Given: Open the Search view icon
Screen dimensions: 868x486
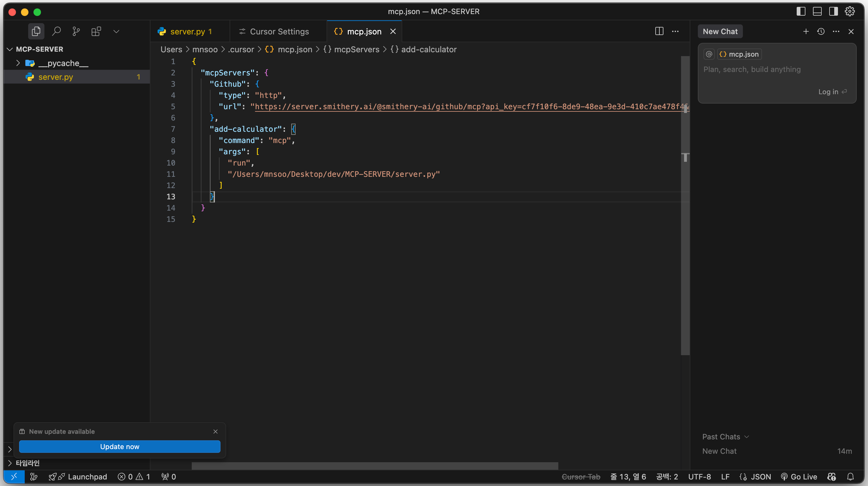Looking at the screenshot, I should click(56, 31).
